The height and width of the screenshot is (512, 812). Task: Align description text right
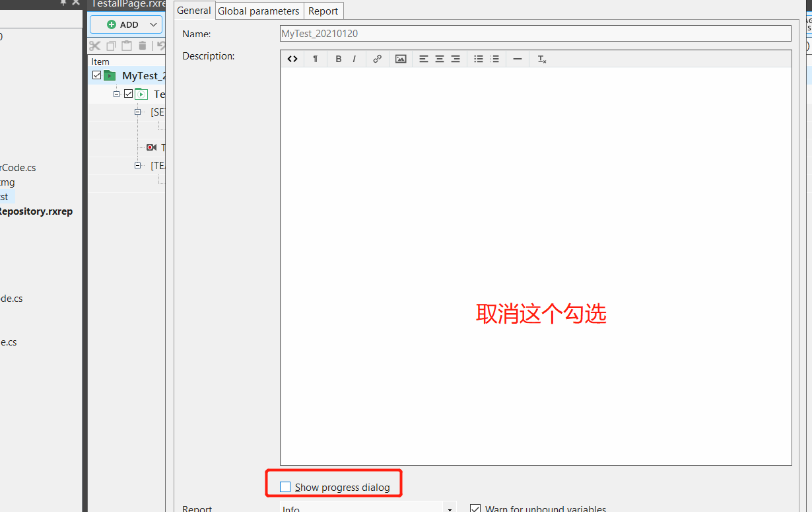(x=456, y=59)
